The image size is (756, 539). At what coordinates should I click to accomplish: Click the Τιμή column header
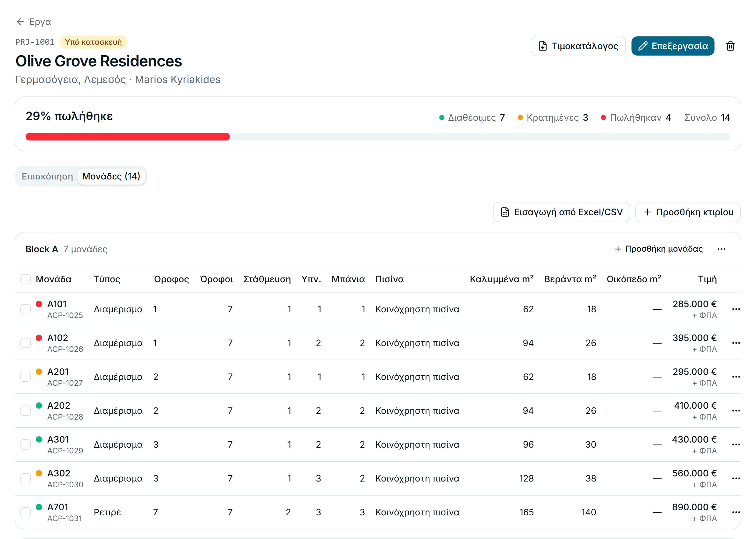pos(707,279)
